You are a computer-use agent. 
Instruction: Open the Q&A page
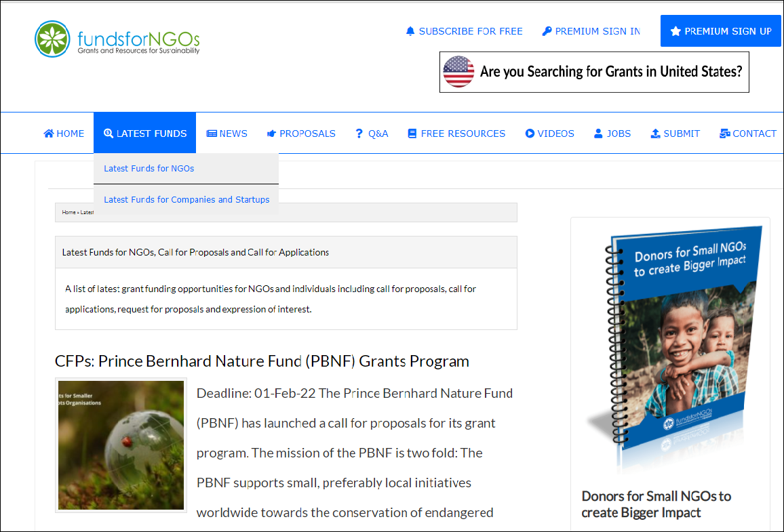(372, 134)
